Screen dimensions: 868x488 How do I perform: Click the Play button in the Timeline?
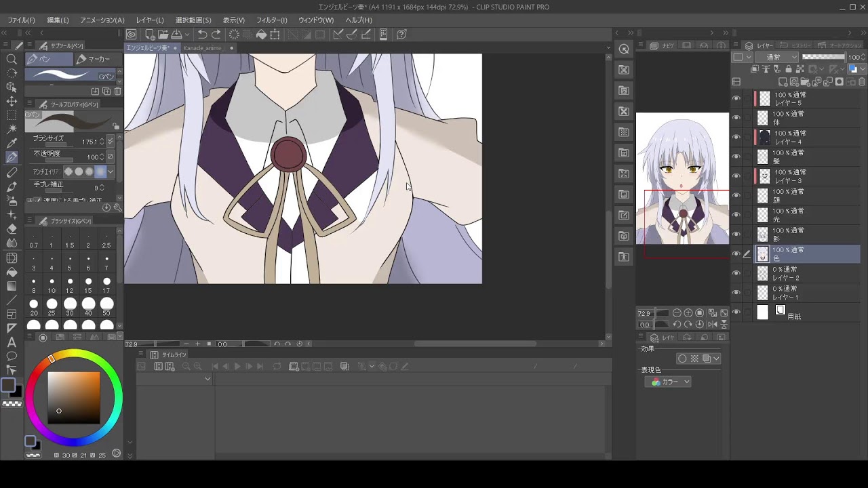pos(237,367)
